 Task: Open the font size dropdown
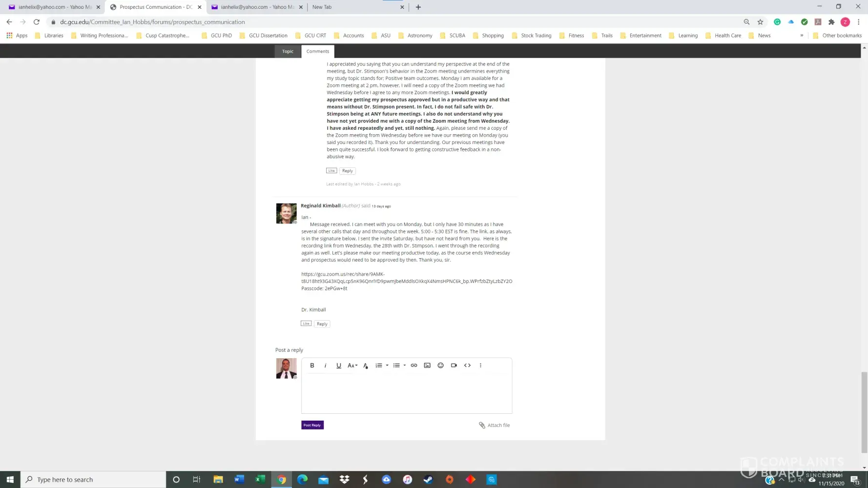pyautogui.click(x=352, y=366)
